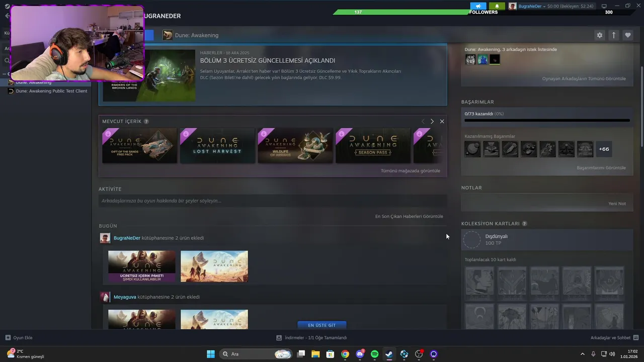Expand hidden system tray icons chevron
Image resolution: width=644 pixels, height=362 pixels.
583,354
